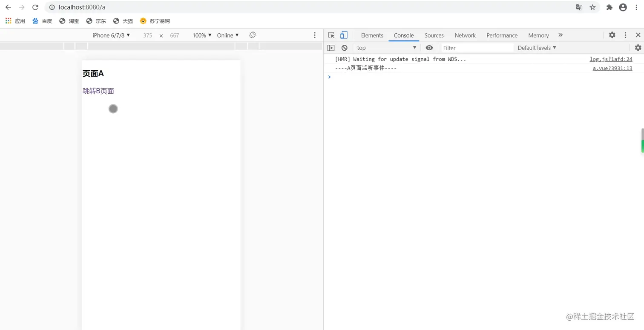The image size is (644, 330).
Task: Reload the localhost page
Action: pyautogui.click(x=35, y=7)
